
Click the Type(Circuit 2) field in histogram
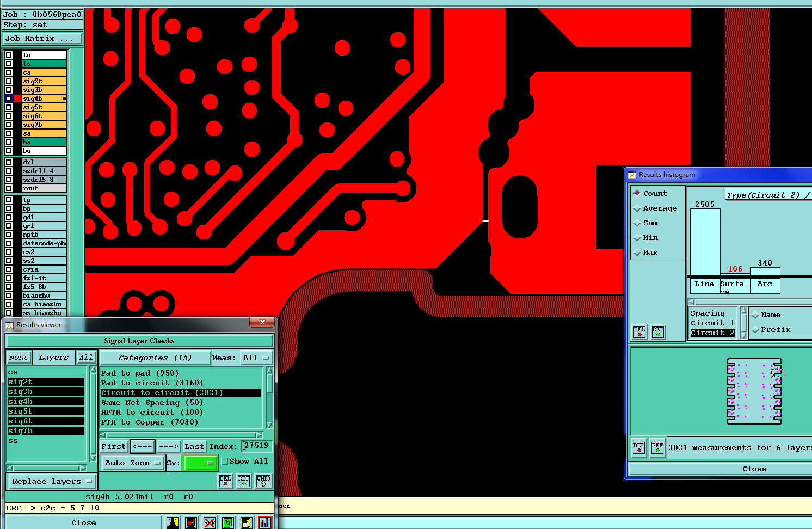(768, 195)
